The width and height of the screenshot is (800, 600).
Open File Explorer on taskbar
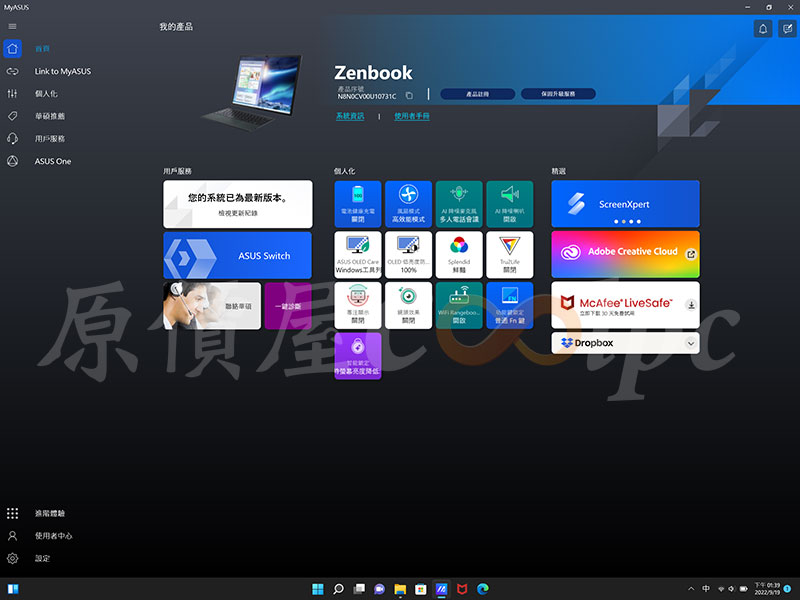pyautogui.click(x=400, y=589)
